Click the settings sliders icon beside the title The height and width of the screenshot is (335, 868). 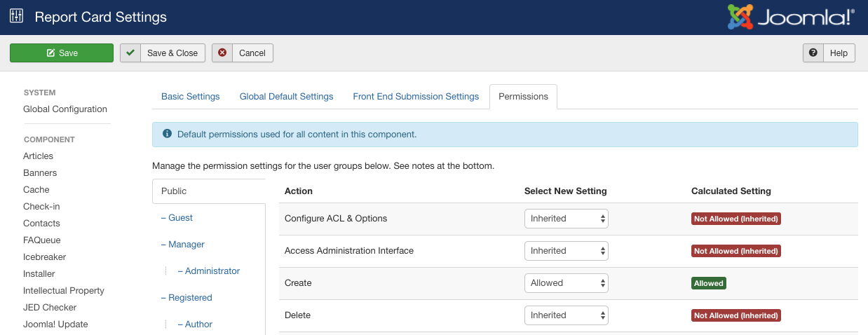[16, 17]
